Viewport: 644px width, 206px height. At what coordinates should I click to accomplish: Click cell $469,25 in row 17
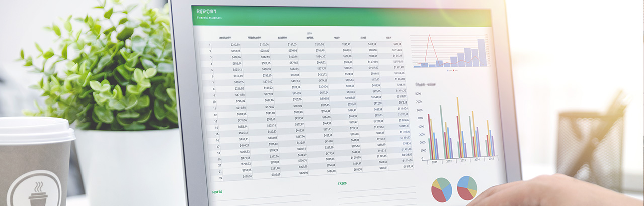pos(245,145)
